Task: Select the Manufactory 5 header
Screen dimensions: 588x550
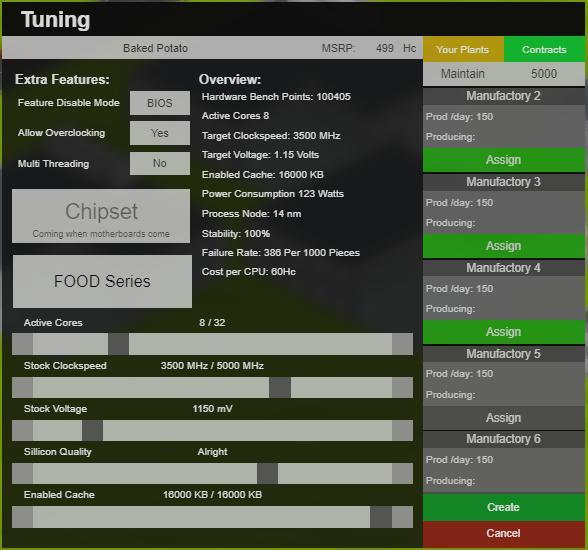Action: pos(504,354)
